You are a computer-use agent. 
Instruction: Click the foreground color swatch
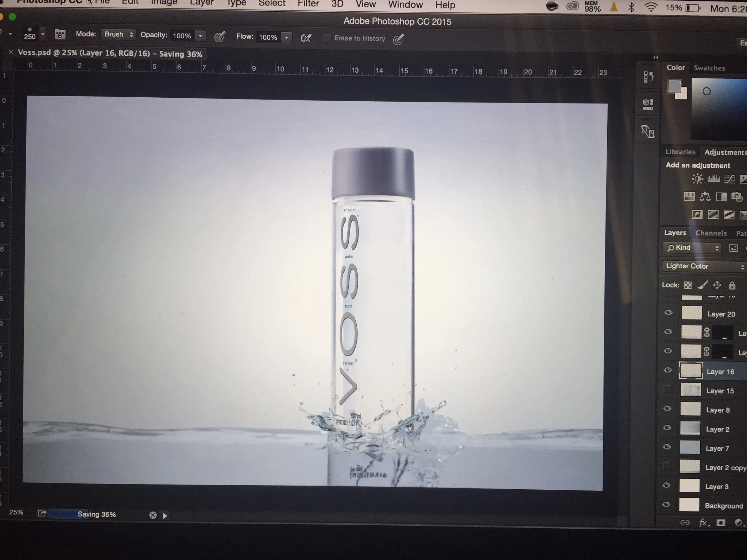(674, 86)
